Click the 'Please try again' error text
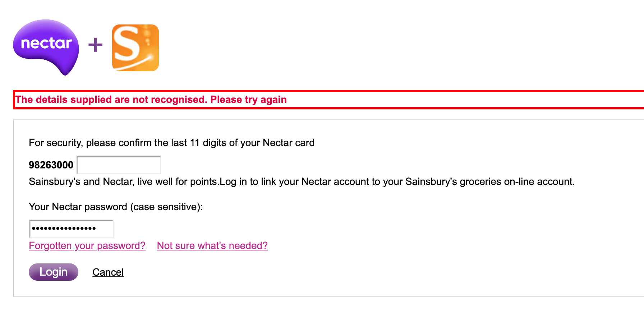 click(248, 100)
